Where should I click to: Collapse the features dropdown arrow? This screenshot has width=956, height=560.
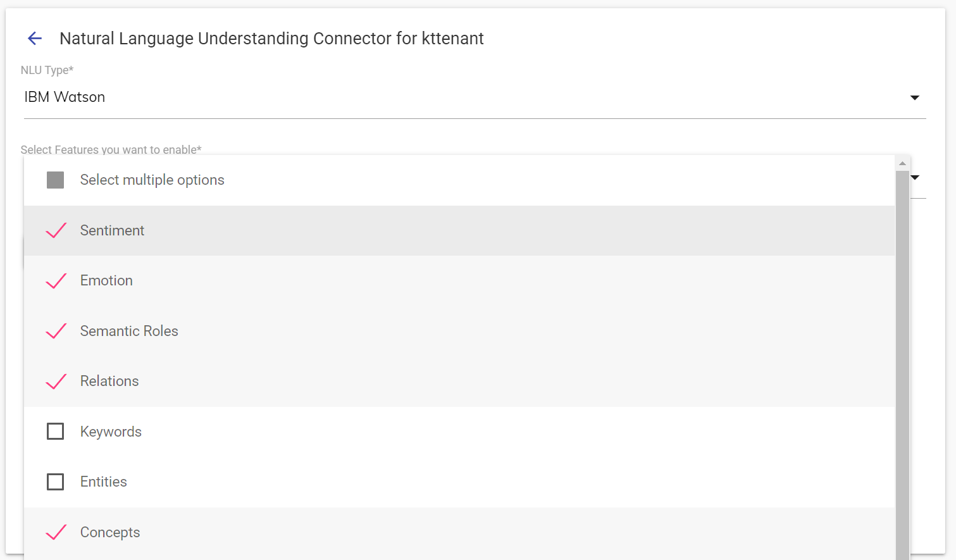point(916,177)
